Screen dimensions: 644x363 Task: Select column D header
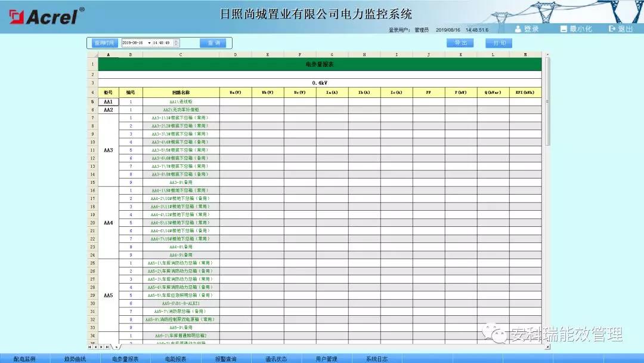click(236, 55)
